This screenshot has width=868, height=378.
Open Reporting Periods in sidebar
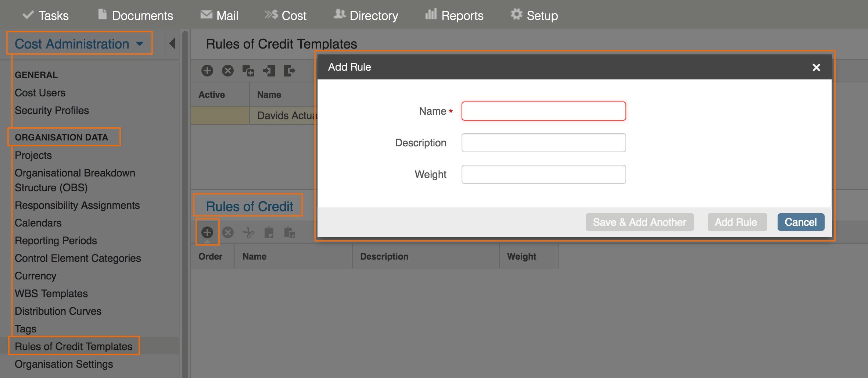pos(55,240)
